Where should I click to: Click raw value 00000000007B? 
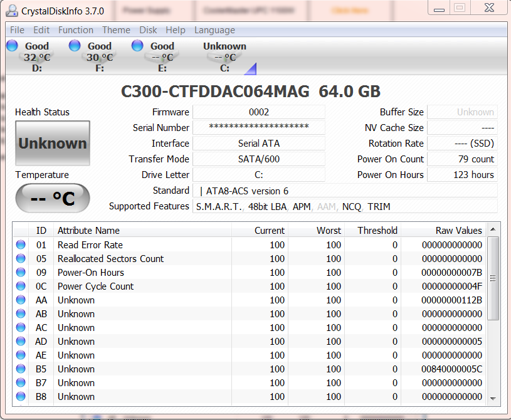(451, 273)
